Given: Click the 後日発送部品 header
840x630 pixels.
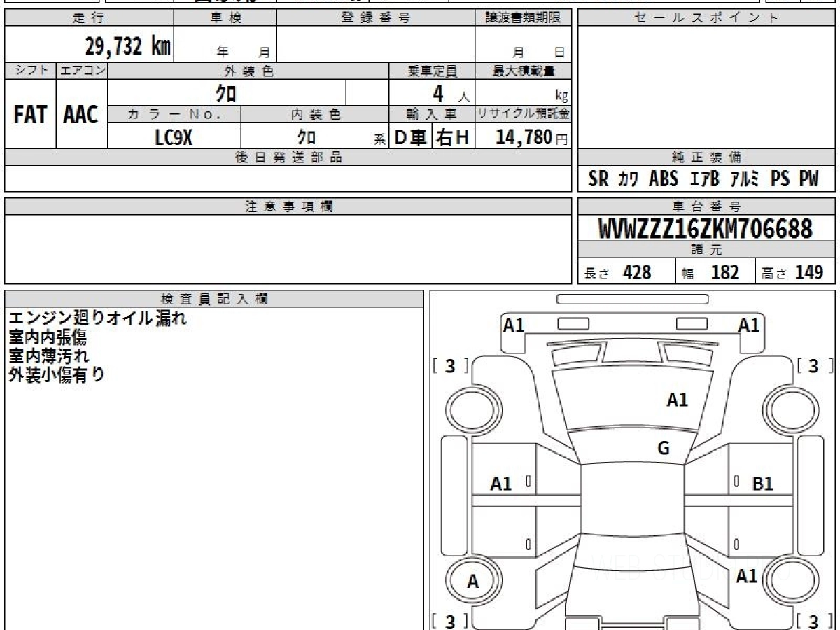Looking at the screenshot, I should pyautogui.click(x=288, y=157).
